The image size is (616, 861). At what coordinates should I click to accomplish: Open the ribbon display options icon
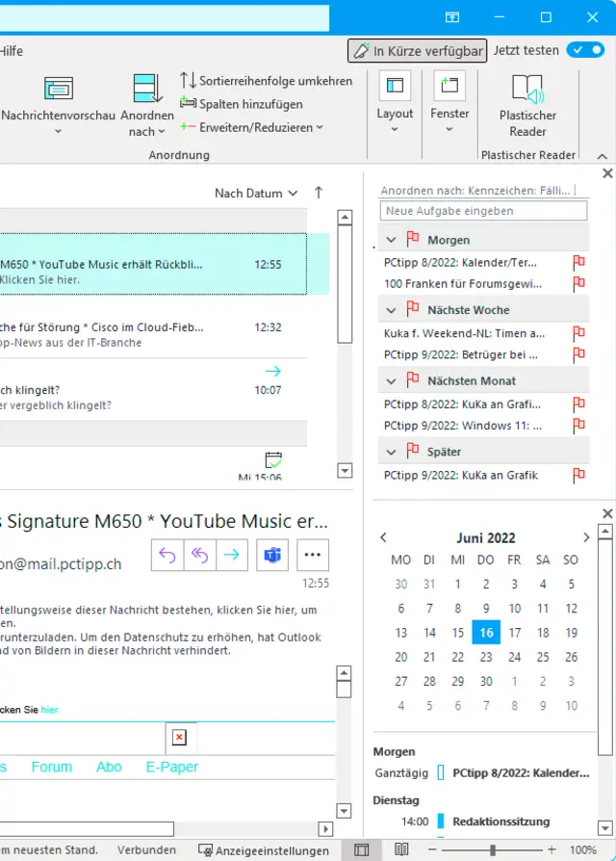pos(452,17)
